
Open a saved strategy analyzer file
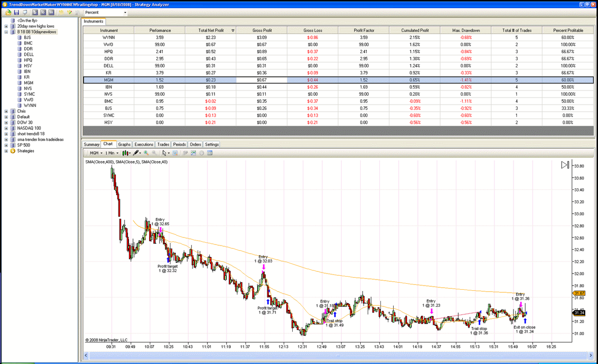click(x=7, y=12)
